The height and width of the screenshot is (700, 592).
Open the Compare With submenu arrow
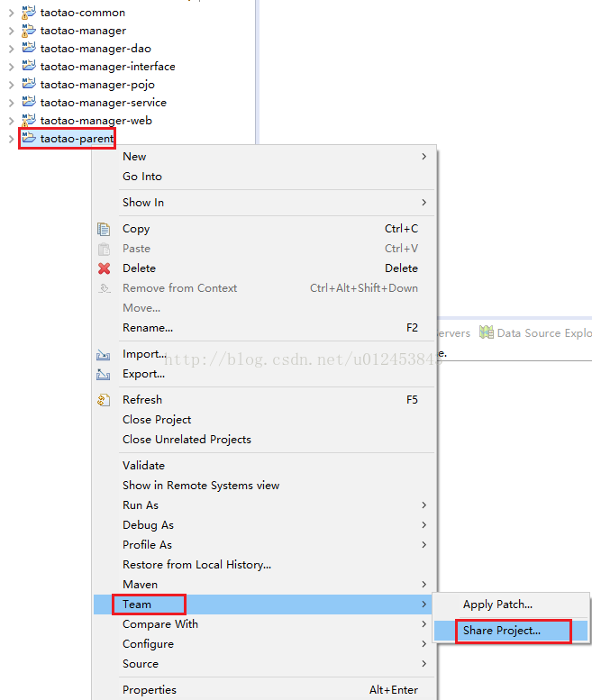[x=424, y=623]
